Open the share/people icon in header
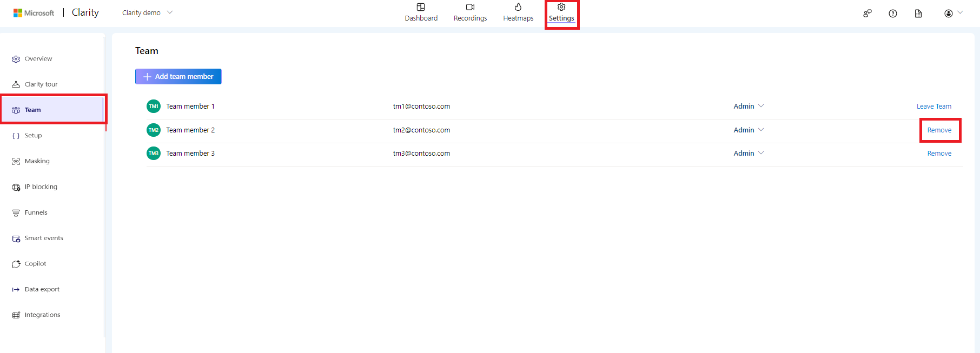The height and width of the screenshot is (353, 980). point(868,14)
